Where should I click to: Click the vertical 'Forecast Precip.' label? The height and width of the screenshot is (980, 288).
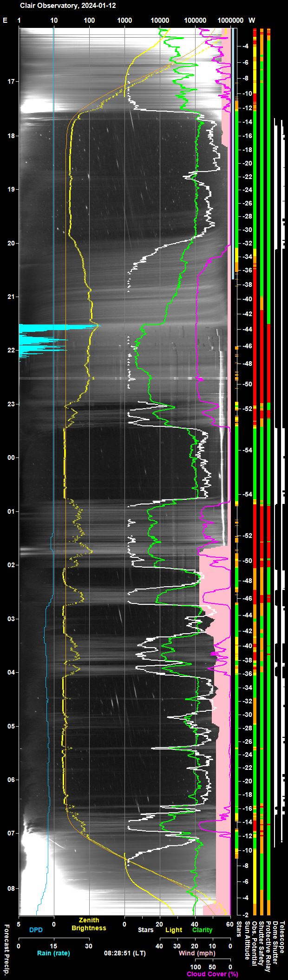(x=7, y=950)
